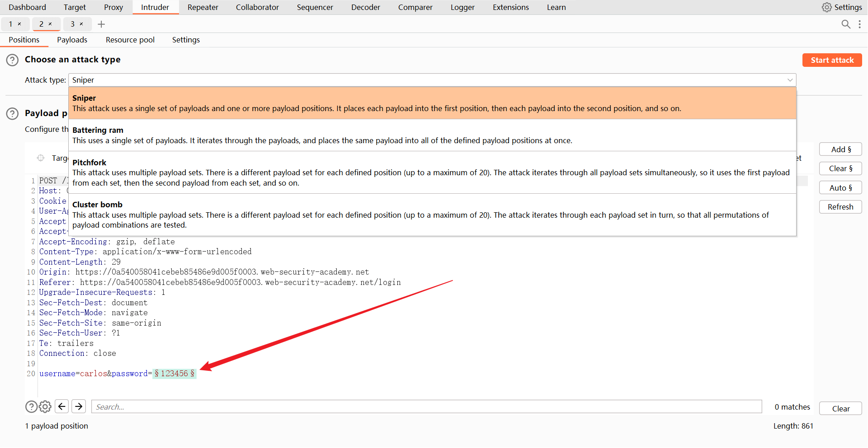Viewport: 868px width, 448px height.
Task: Click the Sec-Fetch-Site: same-origin line
Action: 100,323
